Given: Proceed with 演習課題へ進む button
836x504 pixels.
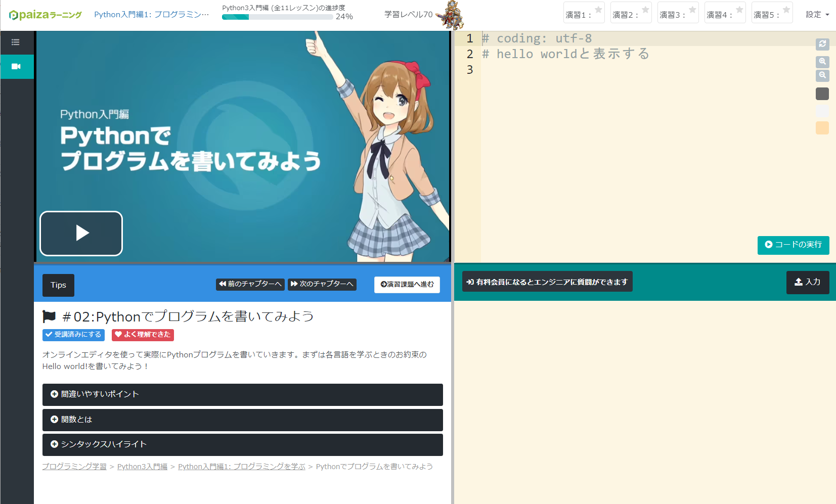Looking at the screenshot, I should [407, 285].
